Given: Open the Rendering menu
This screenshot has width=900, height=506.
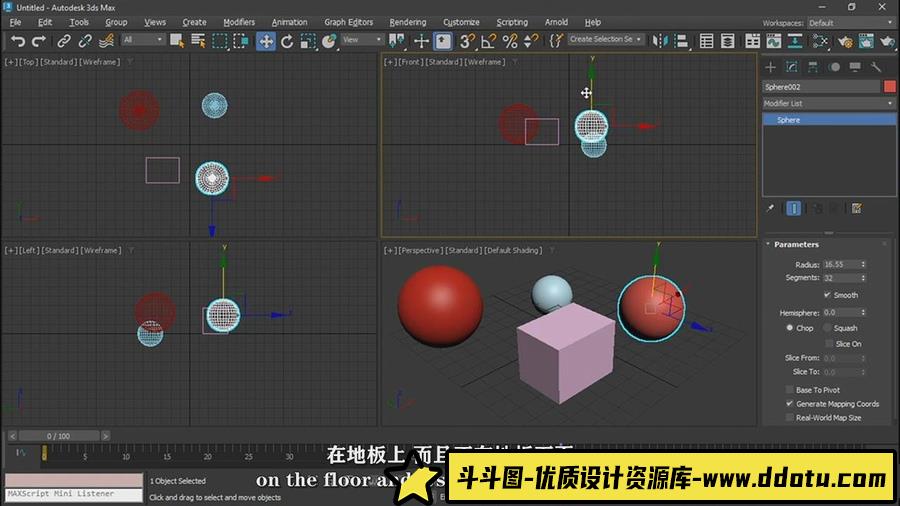Looking at the screenshot, I should (x=408, y=22).
